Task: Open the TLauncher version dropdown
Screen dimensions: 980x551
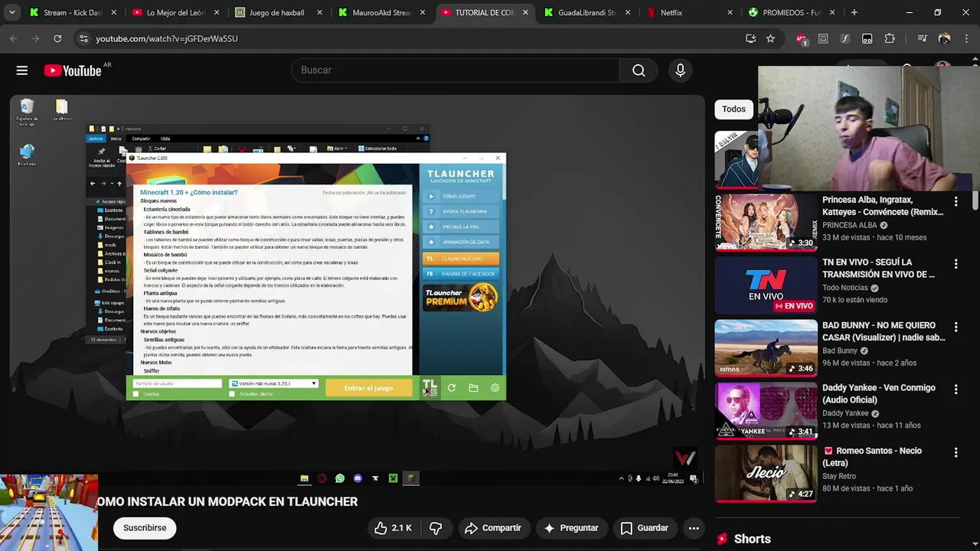Action: point(273,383)
